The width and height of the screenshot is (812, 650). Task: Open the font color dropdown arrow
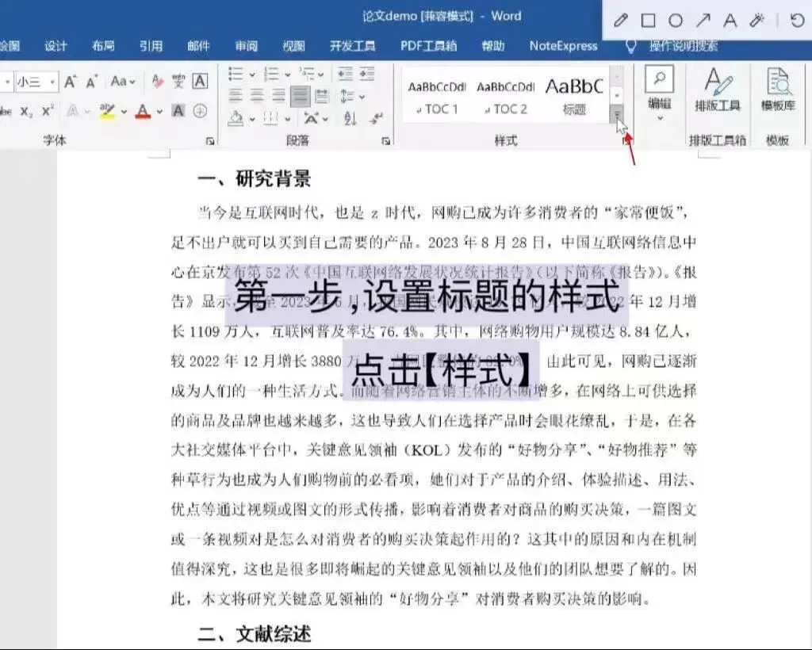[159, 111]
